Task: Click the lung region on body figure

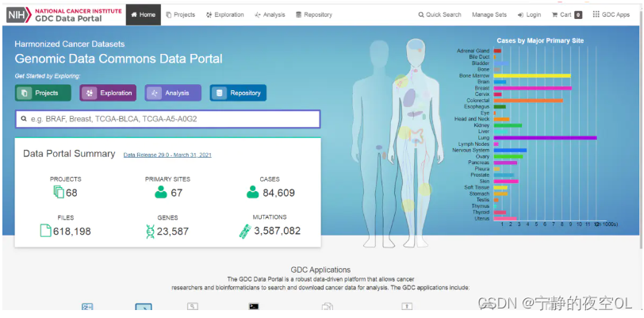Action: (x=408, y=98)
